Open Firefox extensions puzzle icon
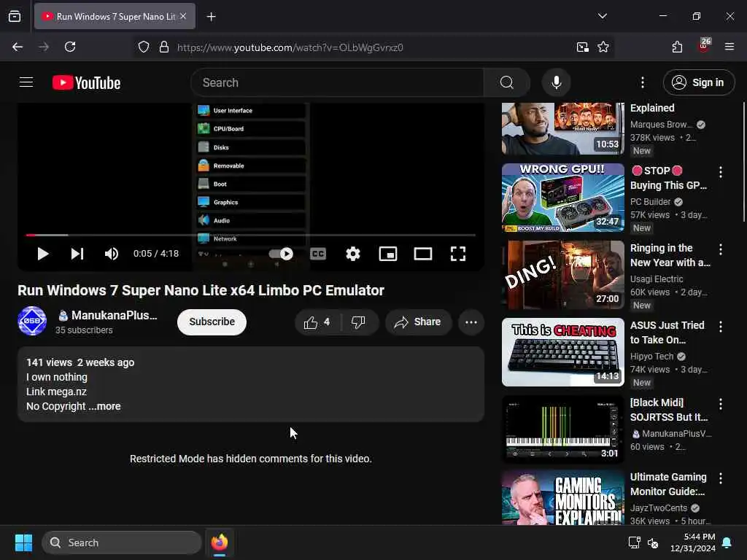Viewport: 747px width, 560px height. 677,47
